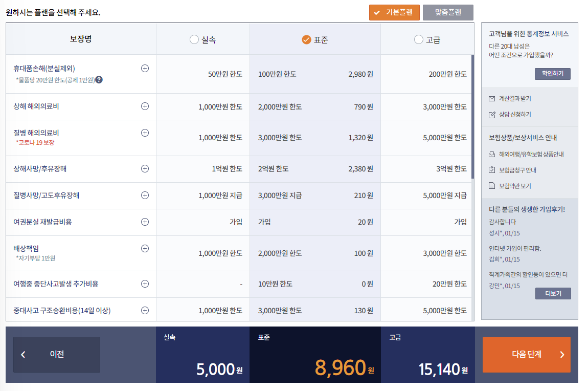Click the 표준 8,960원 total price box
Image resolution: width=588 pixels, height=391 pixels.
point(315,355)
